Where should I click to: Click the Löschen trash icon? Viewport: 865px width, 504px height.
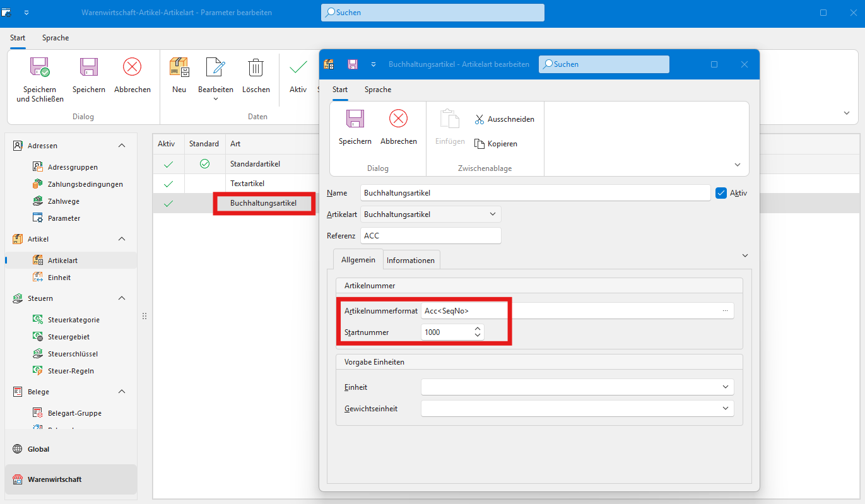coord(256,67)
